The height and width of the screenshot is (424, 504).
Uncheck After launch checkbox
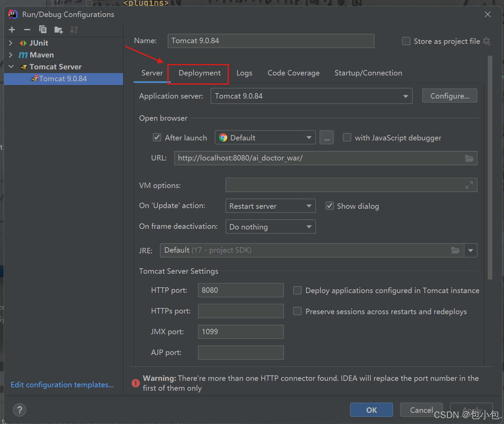pyautogui.click(x=157, y=137)
